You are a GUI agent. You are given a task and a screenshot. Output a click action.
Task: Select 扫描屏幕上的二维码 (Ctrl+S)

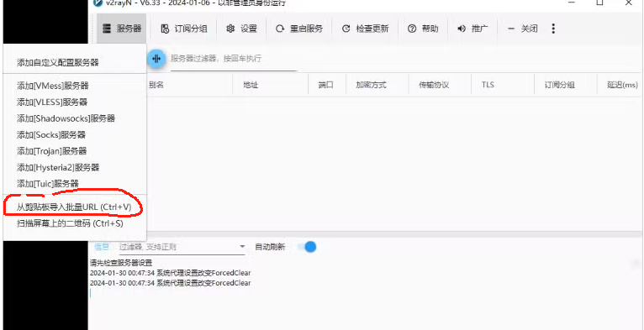click(x=75, y=223)
